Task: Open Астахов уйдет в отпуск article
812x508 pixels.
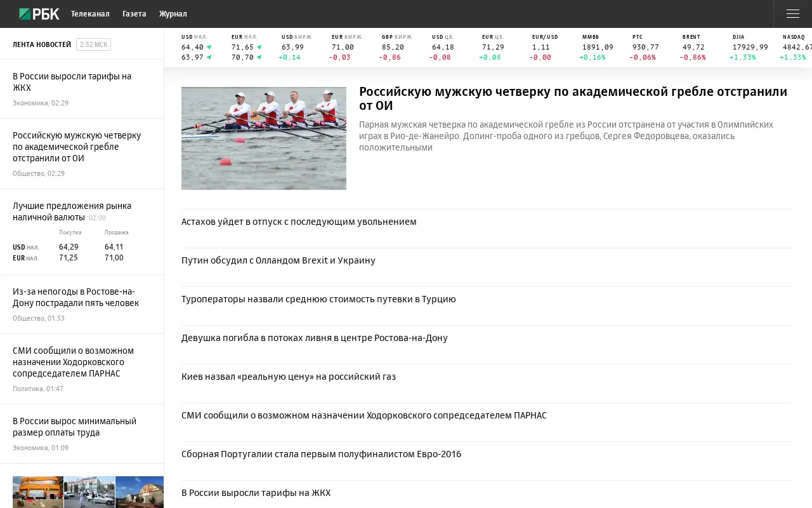Action: 299,222
